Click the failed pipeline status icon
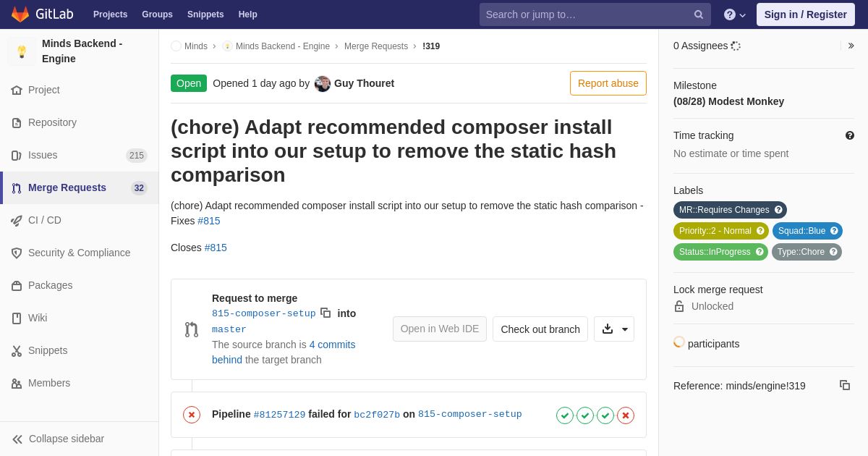The width and height of the screenshot is (868, 456). (192, 415)
